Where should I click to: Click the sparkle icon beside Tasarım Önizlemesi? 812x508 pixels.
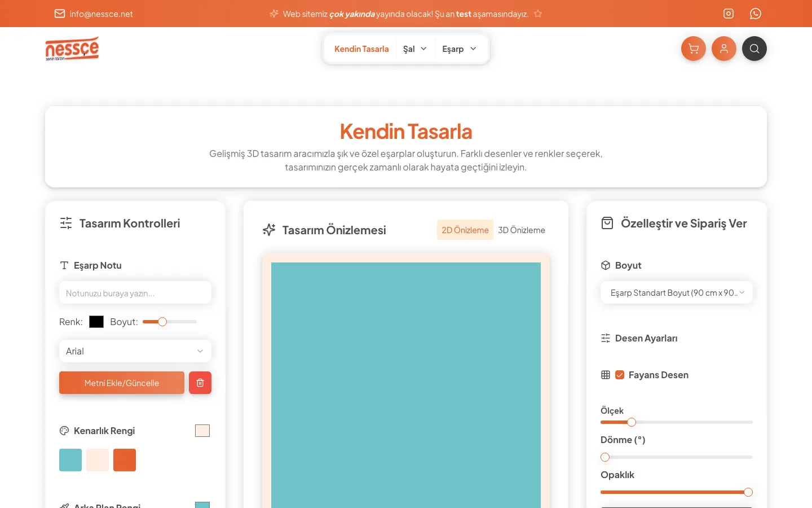(269, 230)
